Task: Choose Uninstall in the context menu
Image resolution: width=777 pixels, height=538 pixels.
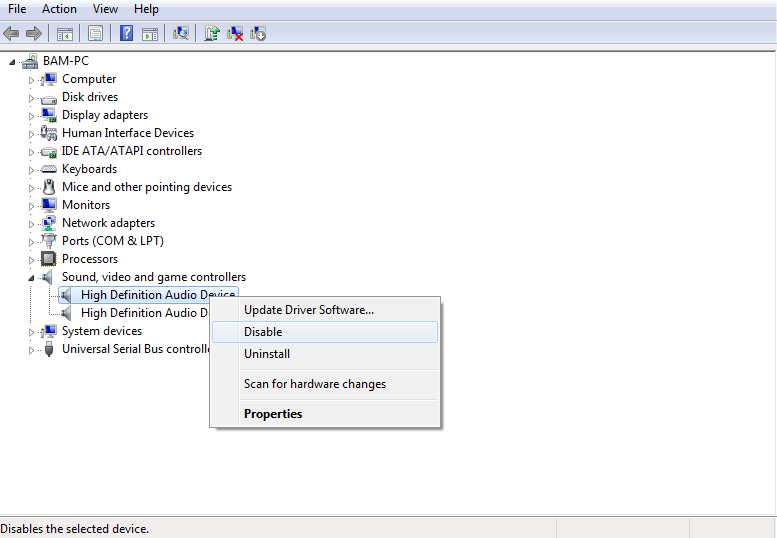Action: tap(325, 354)
